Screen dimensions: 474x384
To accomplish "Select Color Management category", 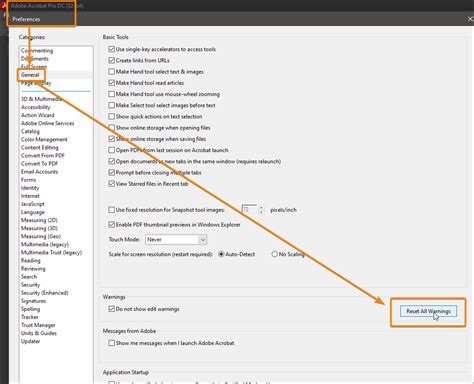I will 44,139.
